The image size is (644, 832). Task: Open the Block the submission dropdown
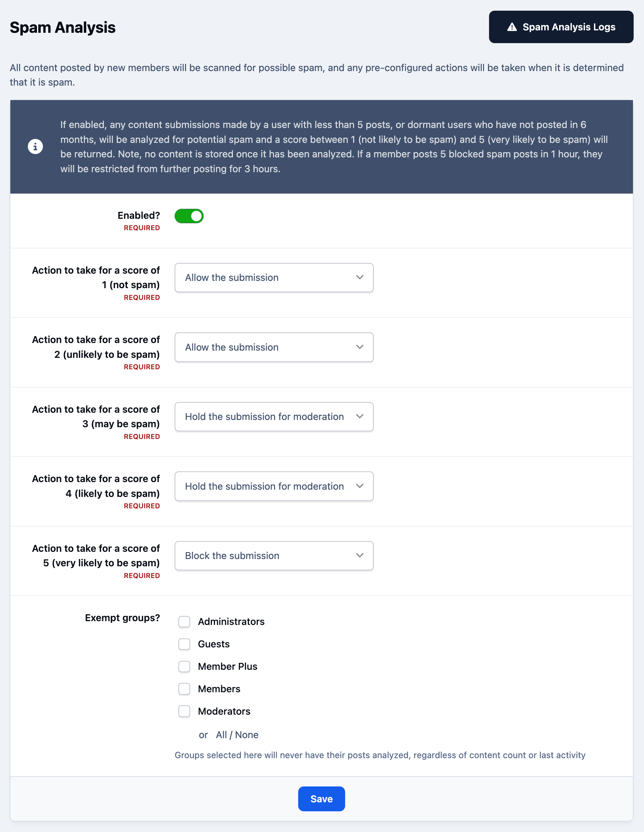274,556
